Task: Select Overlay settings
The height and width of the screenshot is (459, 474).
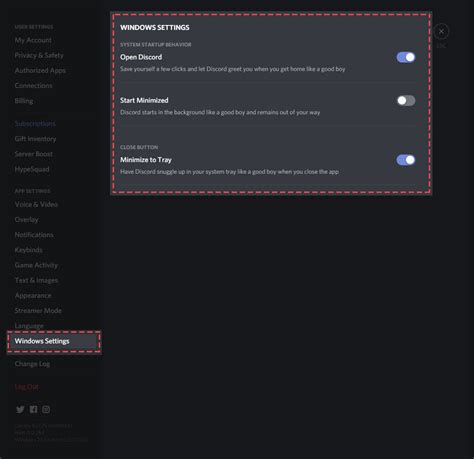Action: 26,220
